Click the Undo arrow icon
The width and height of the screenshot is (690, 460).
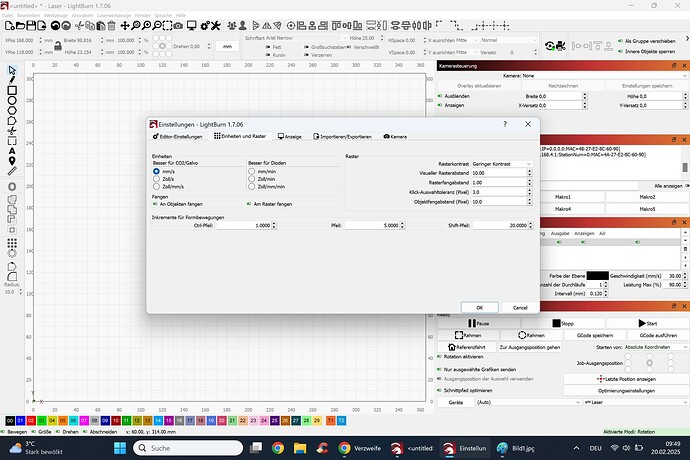click(55, 26)
